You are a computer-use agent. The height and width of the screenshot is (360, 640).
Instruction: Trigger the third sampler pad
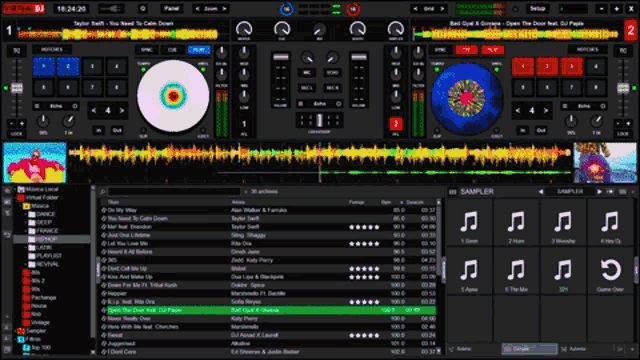point(563,224)
